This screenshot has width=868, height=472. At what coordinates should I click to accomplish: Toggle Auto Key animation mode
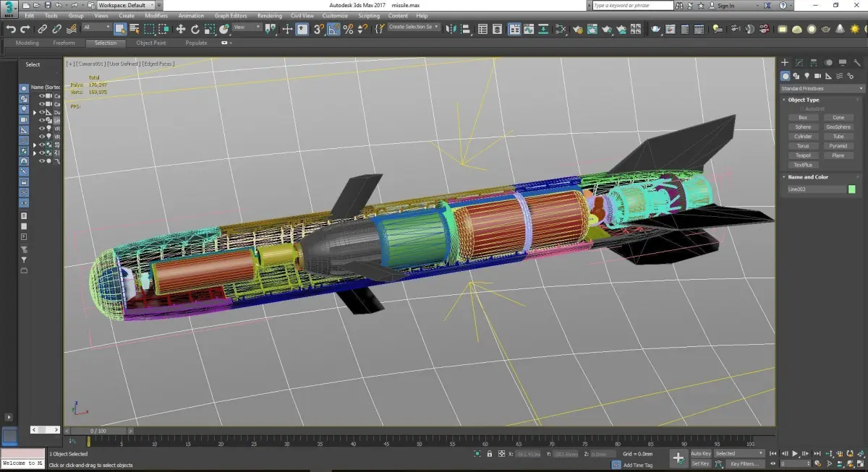point(700,454)
